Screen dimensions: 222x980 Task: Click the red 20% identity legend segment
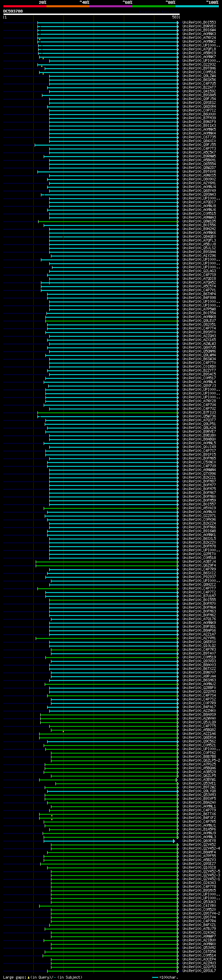pos(25,6)
